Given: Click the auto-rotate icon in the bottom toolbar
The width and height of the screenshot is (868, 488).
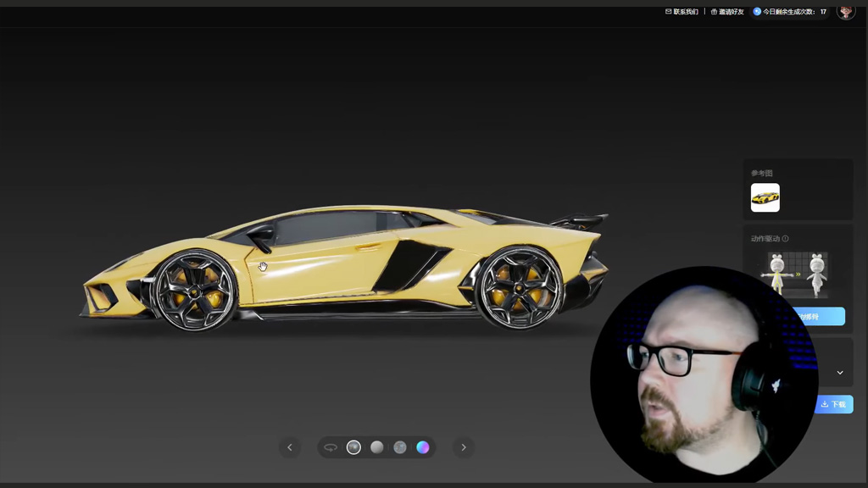Looking at the screenshot, I should click(331, 447).
